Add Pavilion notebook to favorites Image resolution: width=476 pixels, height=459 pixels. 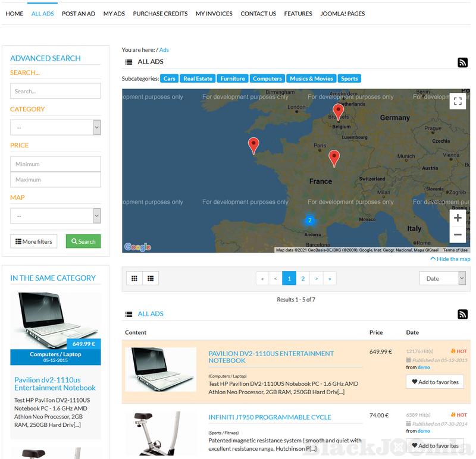coord(435,382)
